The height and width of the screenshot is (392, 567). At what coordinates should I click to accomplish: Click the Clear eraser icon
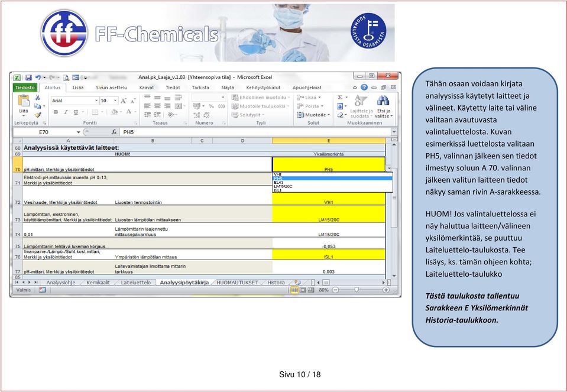point(340,115)
